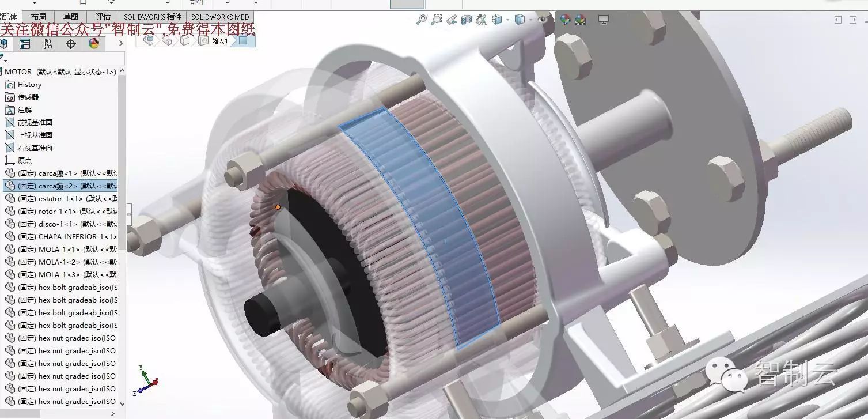
Task: Switch to the 评估 tab
Action: [103, 17]
